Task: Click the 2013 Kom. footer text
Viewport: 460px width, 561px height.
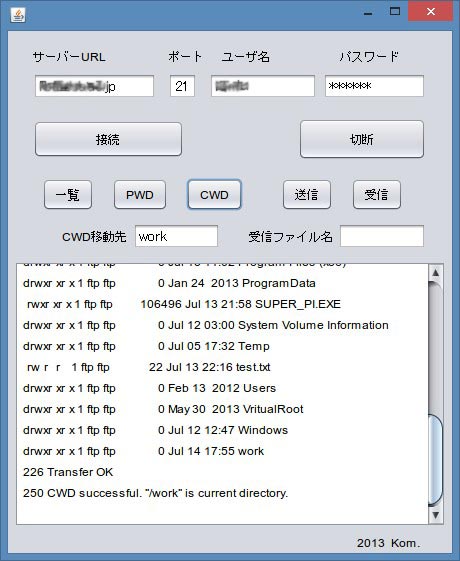Action: click(388, 543)
